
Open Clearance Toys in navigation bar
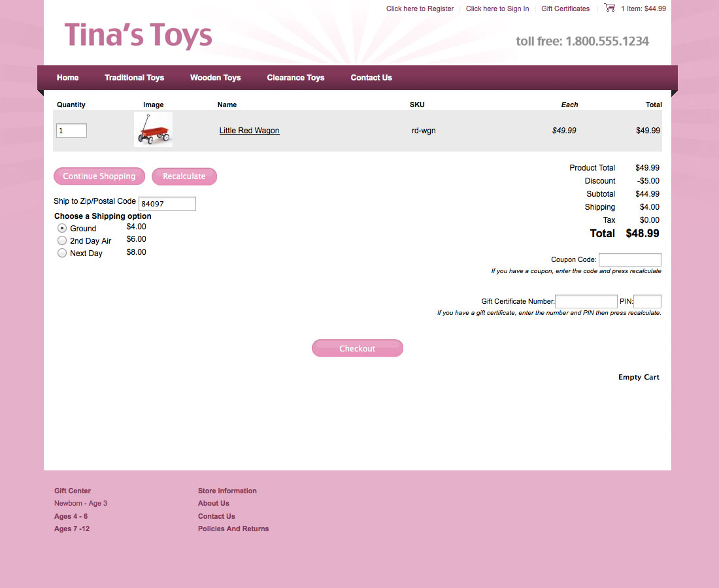point(295,78)
